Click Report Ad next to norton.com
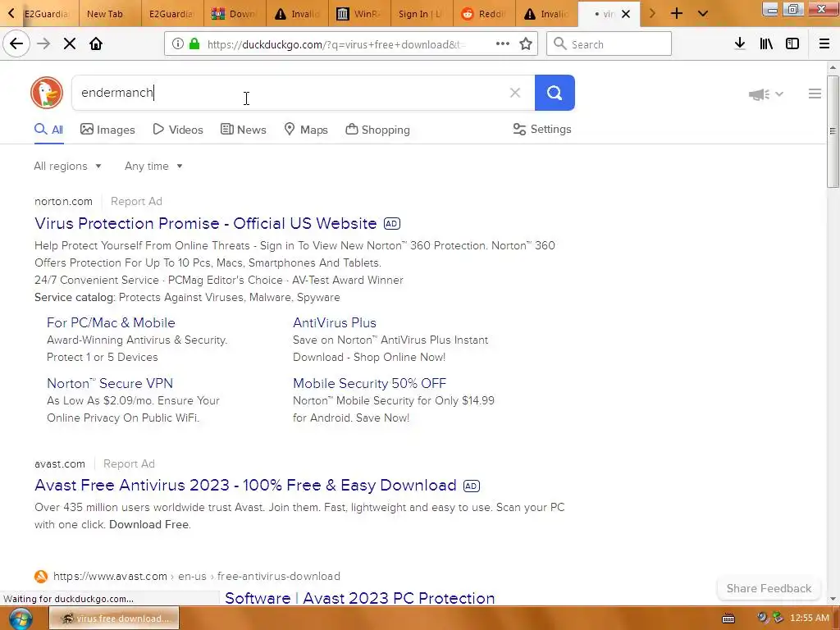Screen dimensions: 840x630 tap(136, 202)
